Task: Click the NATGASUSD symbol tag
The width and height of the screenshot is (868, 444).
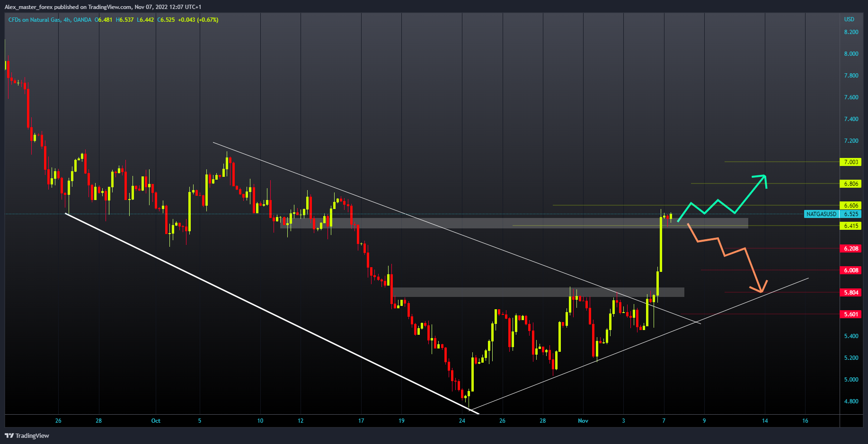Action: (821, 214)
